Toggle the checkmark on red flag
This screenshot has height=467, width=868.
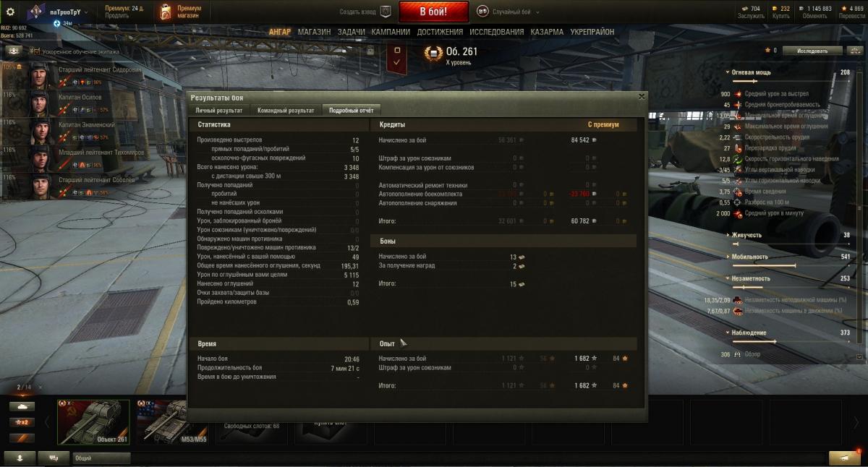point(397,64)
